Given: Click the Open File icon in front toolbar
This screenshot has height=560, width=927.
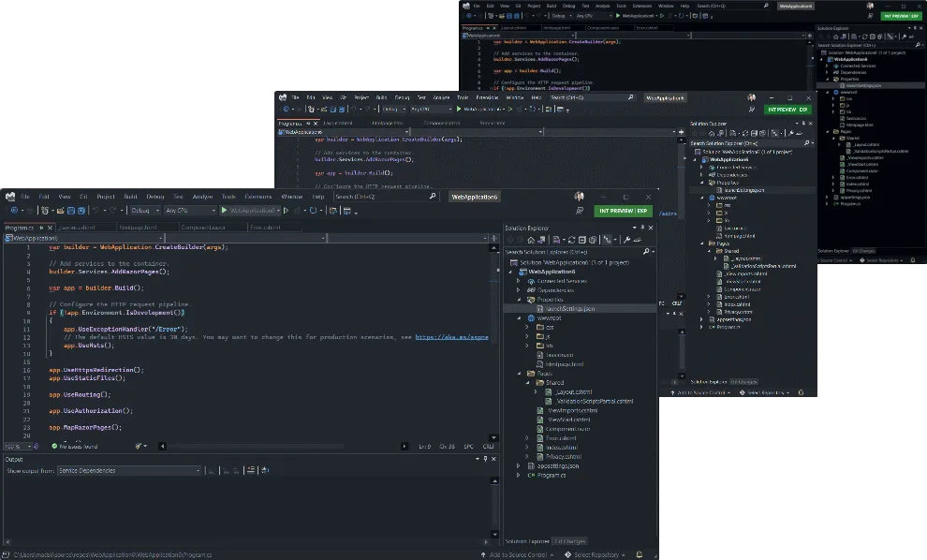Looking at the screenshot, I should [60, 211].
